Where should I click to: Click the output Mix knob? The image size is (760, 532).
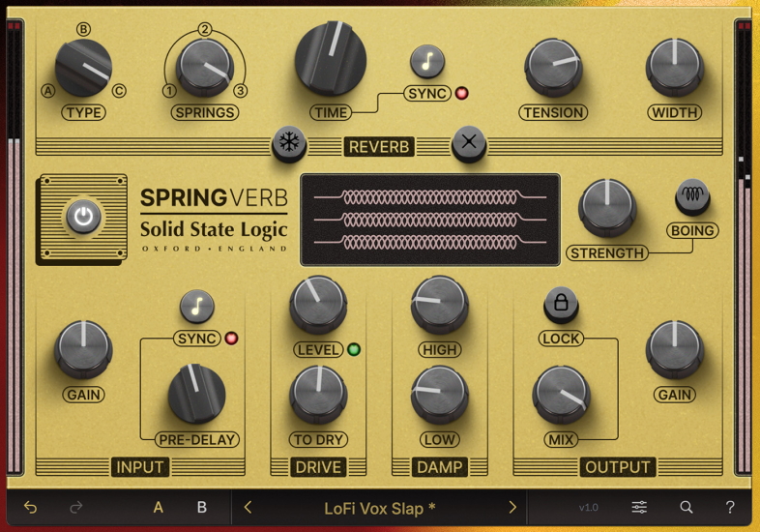click(x=561, y=395)
